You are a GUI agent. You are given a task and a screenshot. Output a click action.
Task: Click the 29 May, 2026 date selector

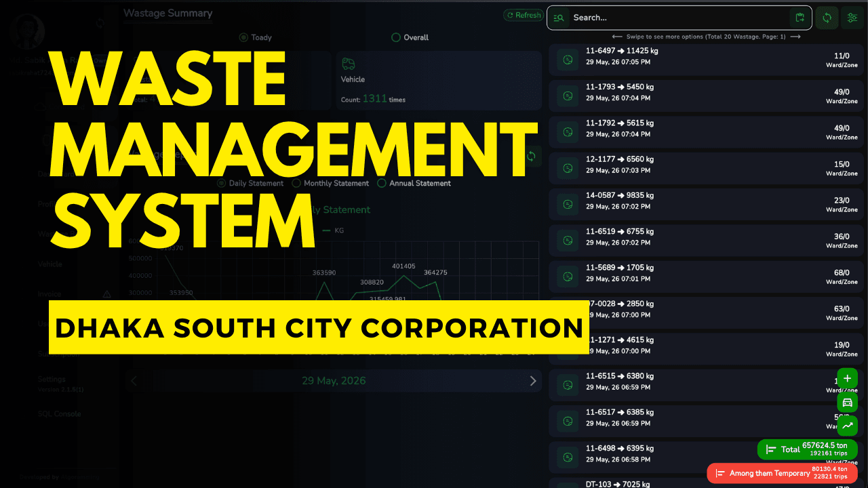334,381
